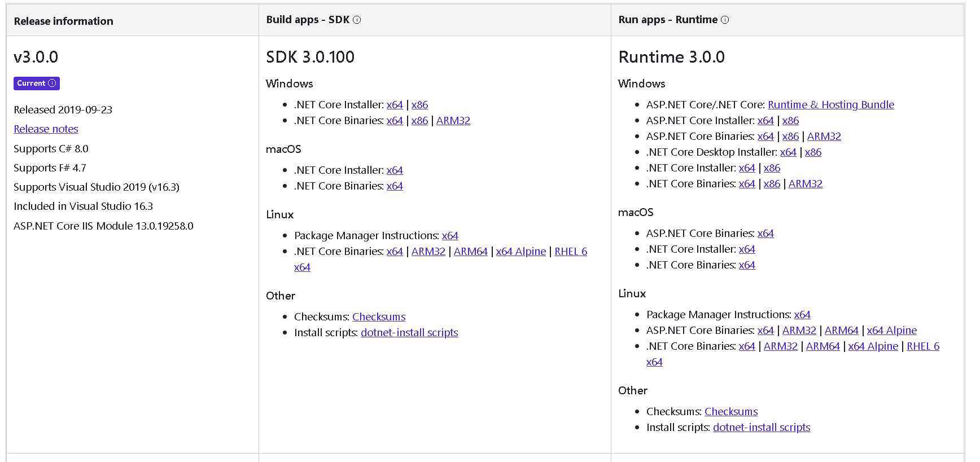Download Runtime macOS ASP.NET Core Binaries x64
Viewport: 980px width, 462px height.
point(765,233)
